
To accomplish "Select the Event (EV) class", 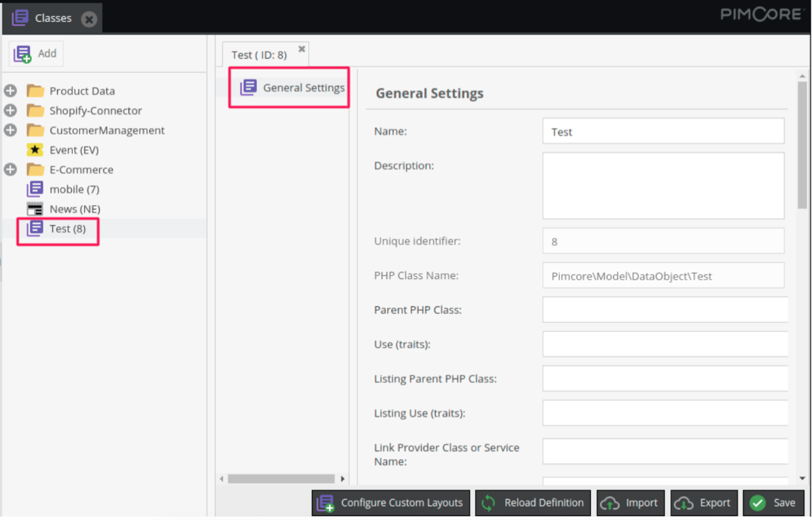I will (x=74, y=150).
